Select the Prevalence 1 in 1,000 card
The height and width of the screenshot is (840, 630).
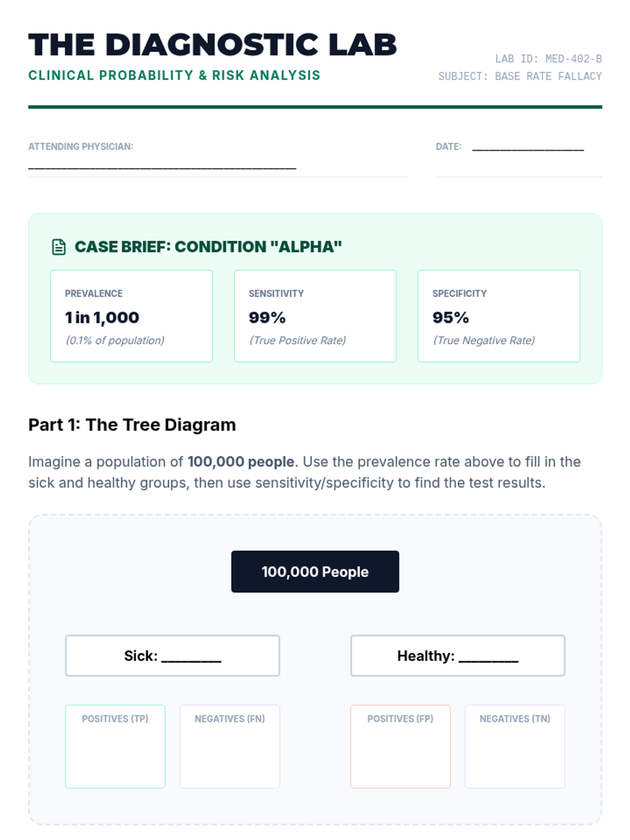pos(131,316)
